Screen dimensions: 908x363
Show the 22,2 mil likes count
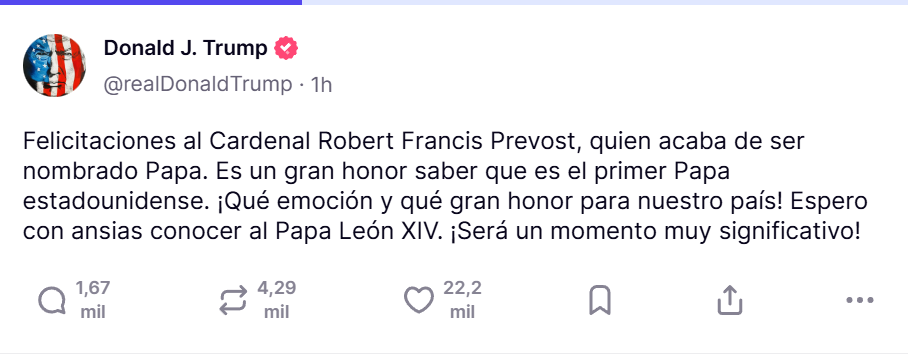(462, 300)
